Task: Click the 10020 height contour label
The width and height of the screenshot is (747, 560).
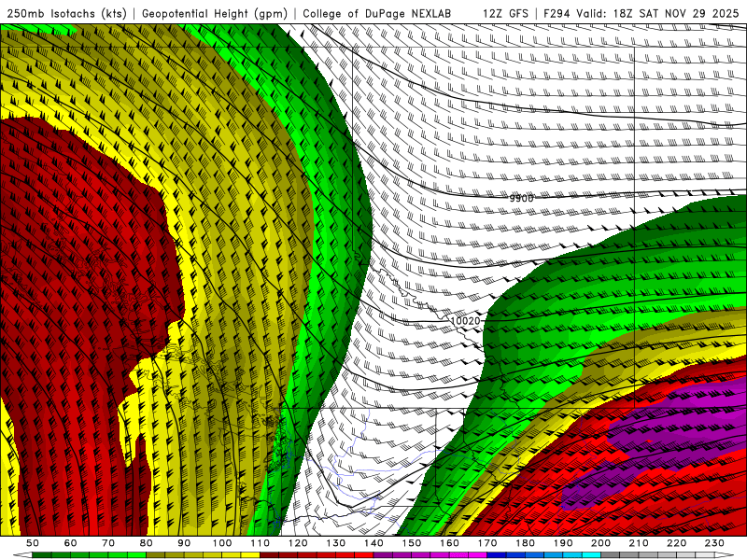Action: pos(465,321)
